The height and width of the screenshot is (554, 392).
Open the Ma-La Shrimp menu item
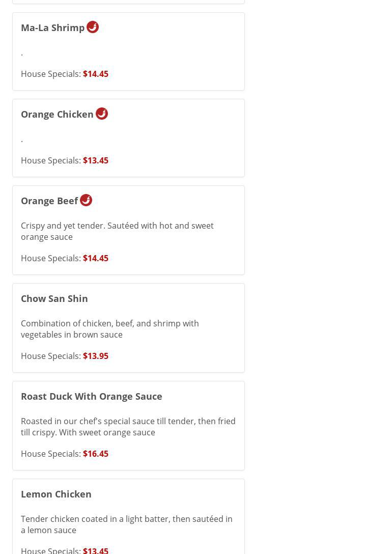[53, 27]
